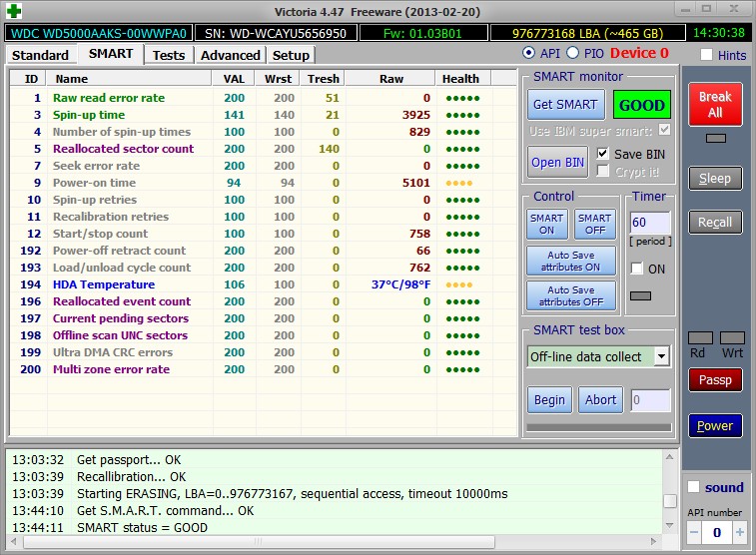
Task: Click the green cross Victoria app icon
Action: pos(14,10)
